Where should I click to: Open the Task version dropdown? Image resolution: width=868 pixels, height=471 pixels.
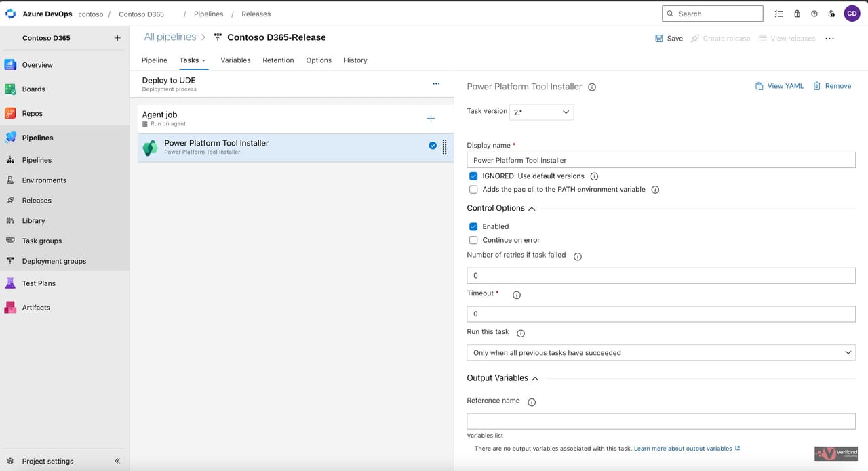click(541, 112)
